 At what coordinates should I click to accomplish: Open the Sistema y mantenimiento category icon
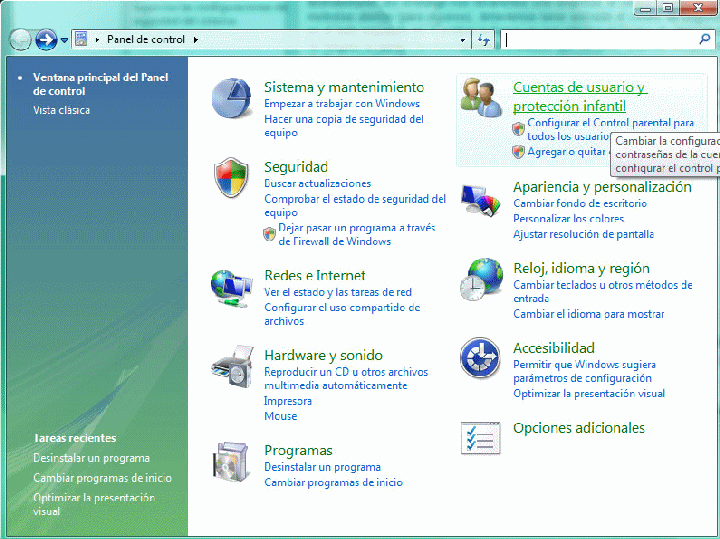[x=232, y=98]
